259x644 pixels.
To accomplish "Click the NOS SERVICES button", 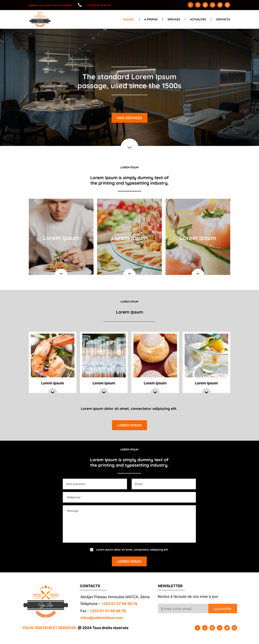I will pos(129,118).
